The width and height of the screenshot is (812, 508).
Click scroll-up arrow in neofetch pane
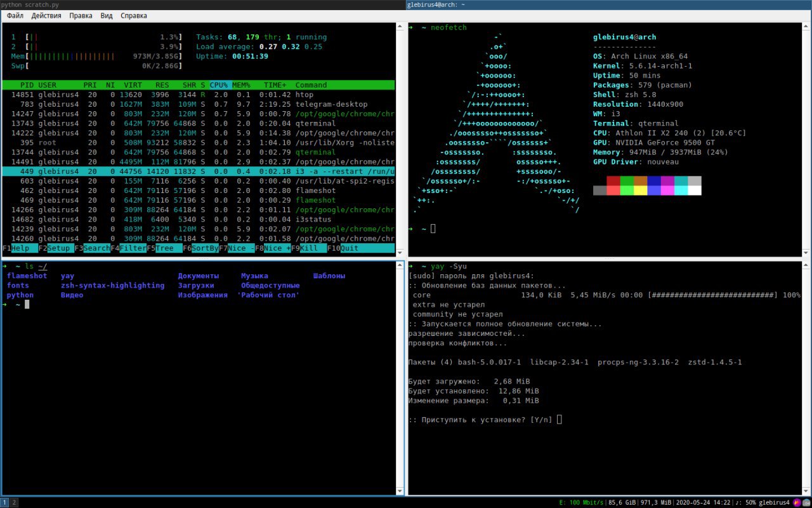[x=806, y=27]
